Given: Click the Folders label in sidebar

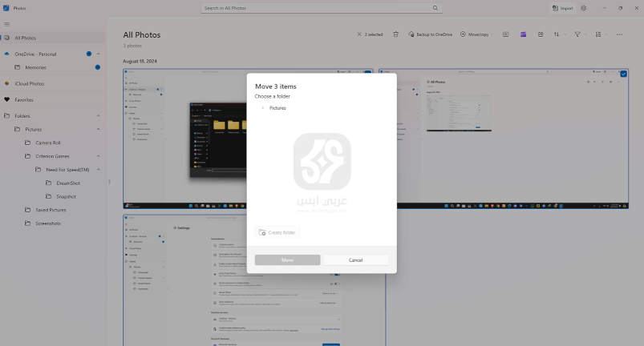Looking at the screenshot, I should coord(22,116).
